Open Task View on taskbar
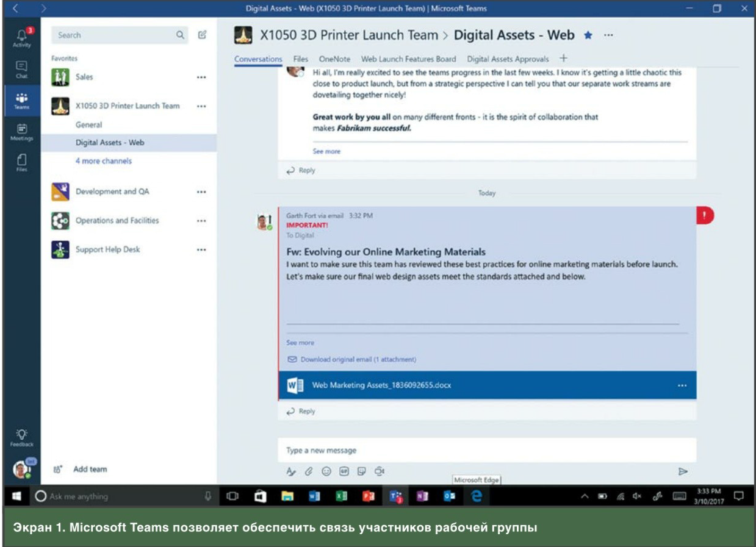756x547 pixels. tap(232, 496)
